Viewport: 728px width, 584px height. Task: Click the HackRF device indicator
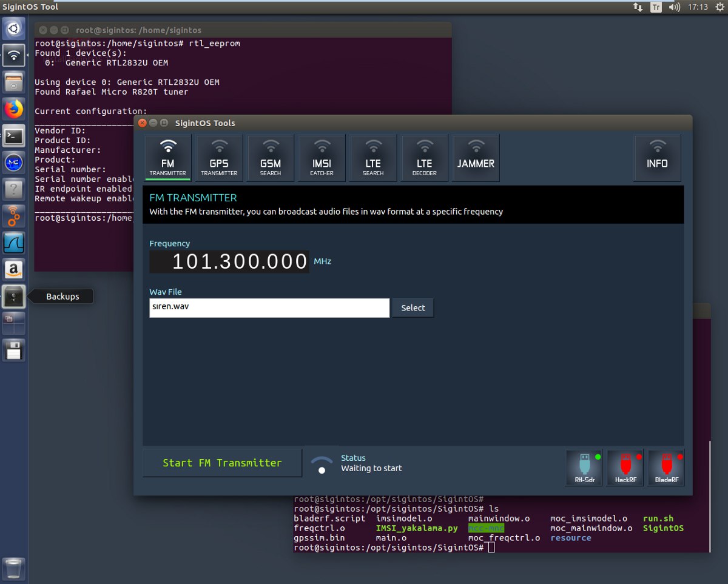(625, 468)
